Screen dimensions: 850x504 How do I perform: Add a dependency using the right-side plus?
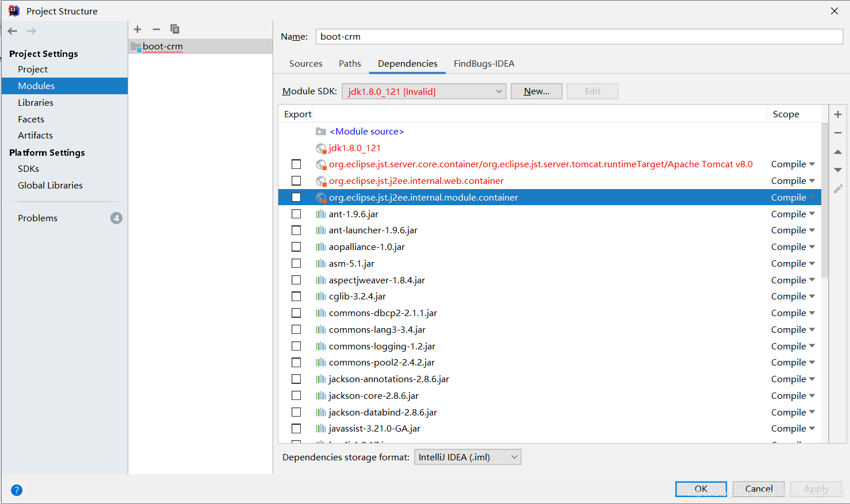coord(838,114)
